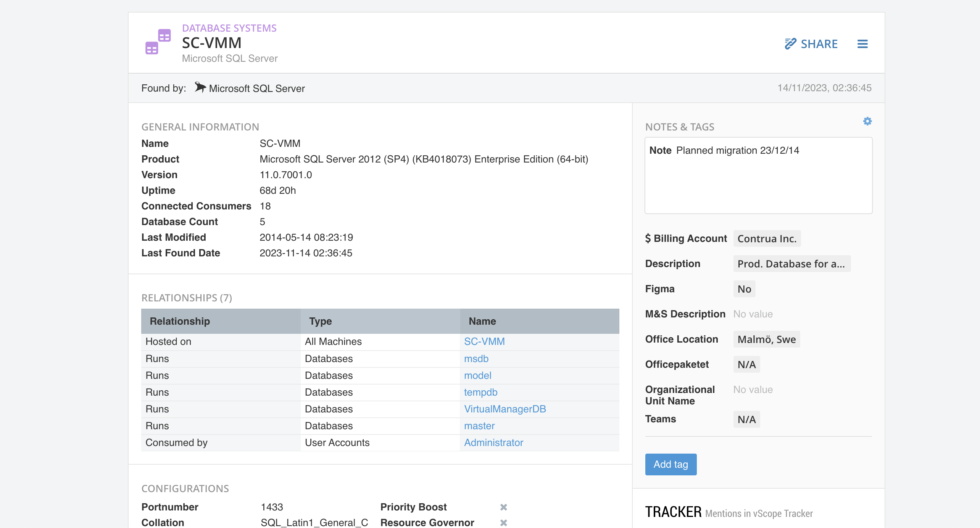Click the Database Systems purple icon
Image resolution: width=980 pixels, height=528 pixels.
tap(158, 42)
